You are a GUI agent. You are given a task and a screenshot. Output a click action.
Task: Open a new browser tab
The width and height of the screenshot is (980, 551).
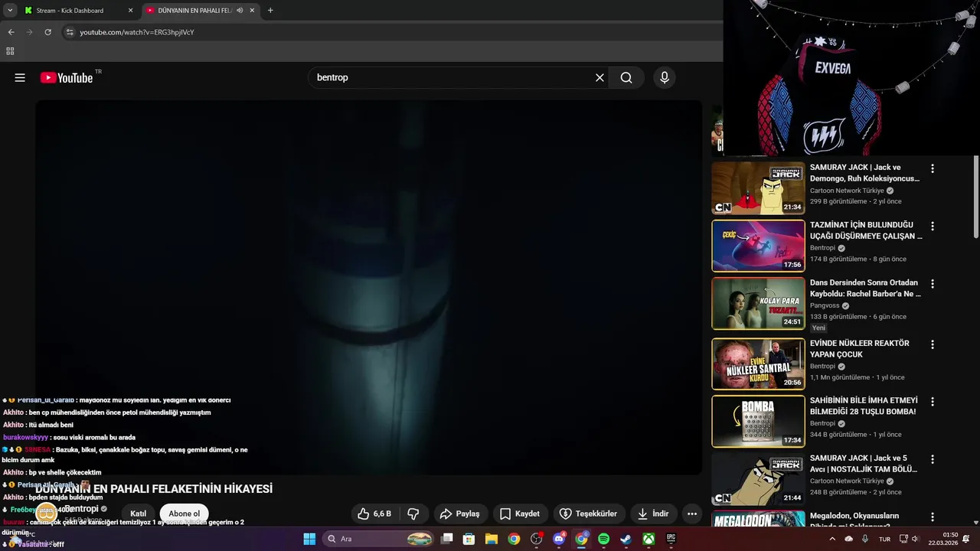pyautogui.click(x=270, y=11)
